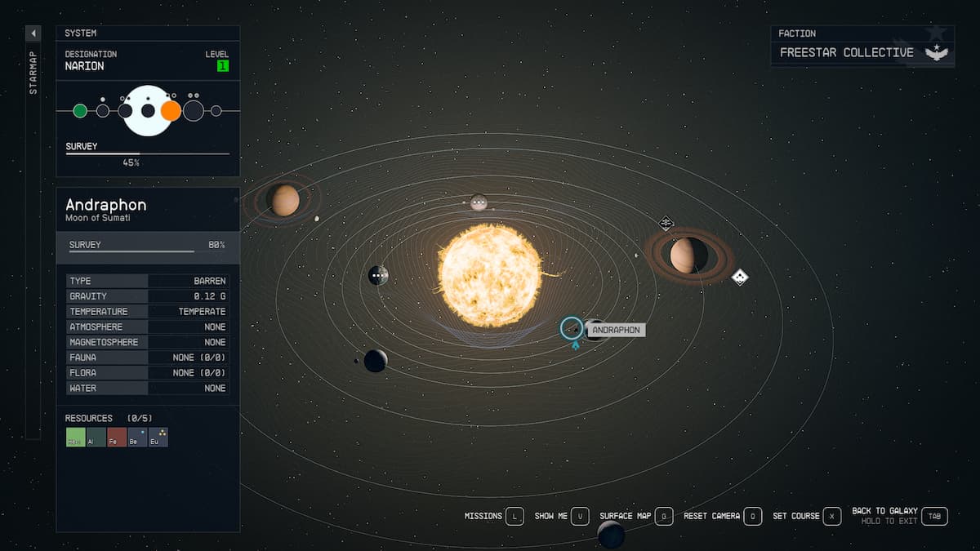Image resolution: width=980 pixels, height=551 pixels.
Task: Open Missions with the L button
Action: click(x=514, y=516)
